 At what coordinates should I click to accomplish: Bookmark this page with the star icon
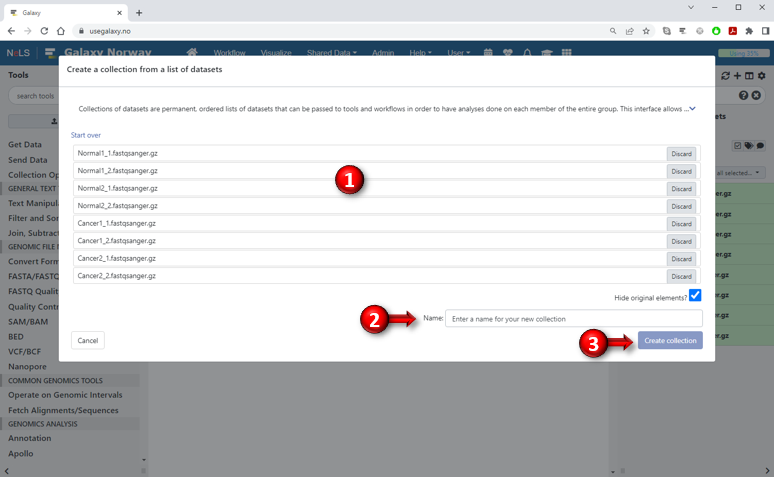coord(647,31)
